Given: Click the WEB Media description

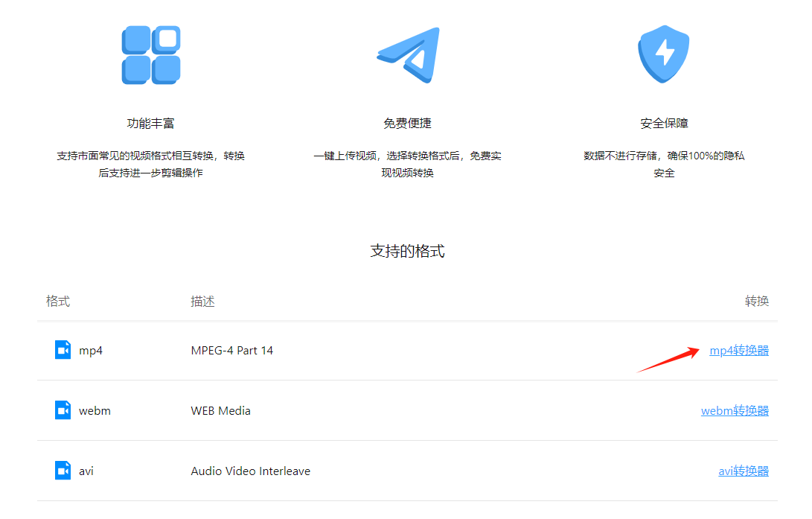Looking at the screenshot, I should 220,411.
